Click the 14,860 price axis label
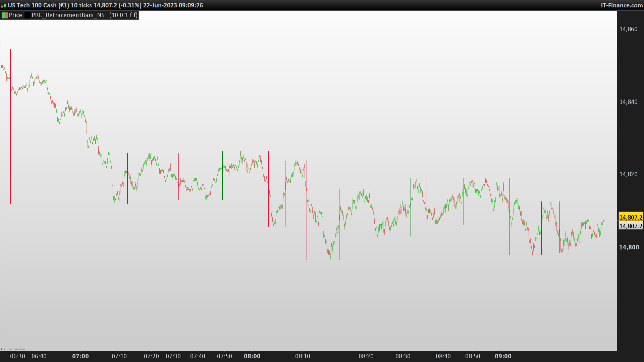The height and width of the screenshot is (362, 644). coord(628,29)
